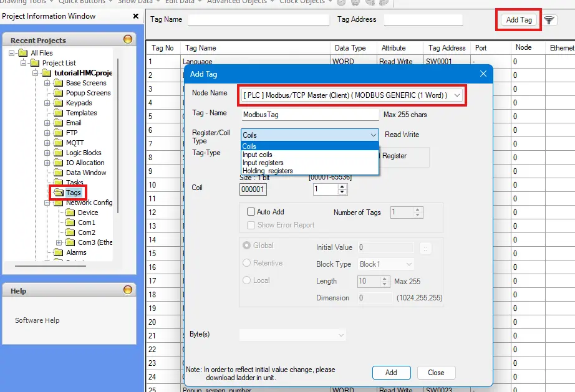Expand the Base Screens tree node
The width and height of the screenshot is (575, 392).
47,83
